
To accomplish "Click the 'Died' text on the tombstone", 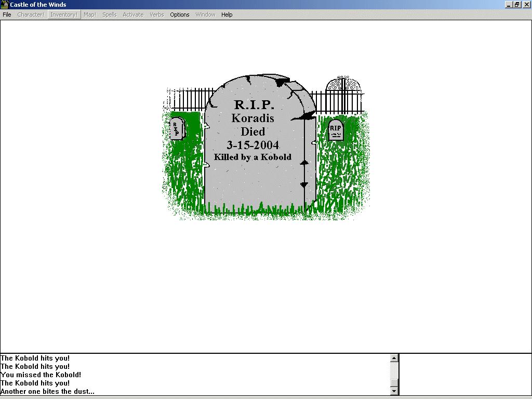I will [253, 131].
